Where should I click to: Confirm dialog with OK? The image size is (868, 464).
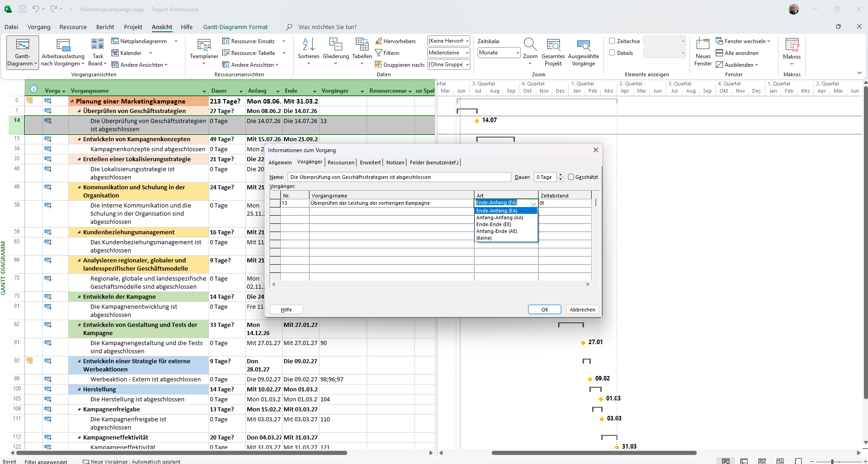click(x=544, y=310)
